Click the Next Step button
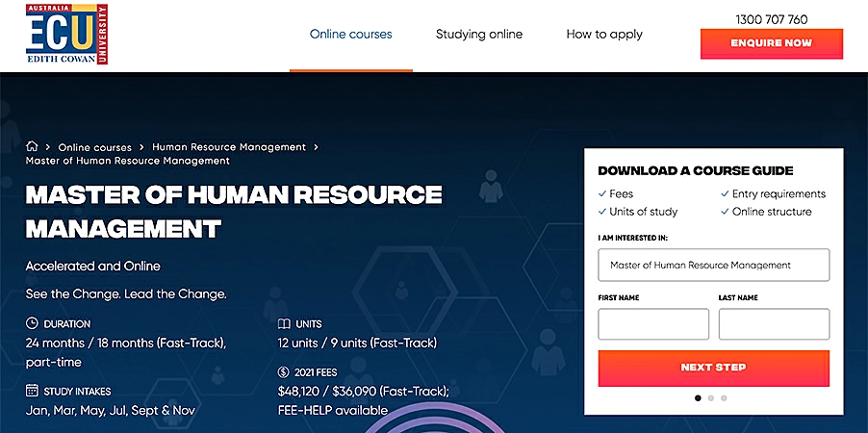868x433 pixels. [x=714, y=368]
